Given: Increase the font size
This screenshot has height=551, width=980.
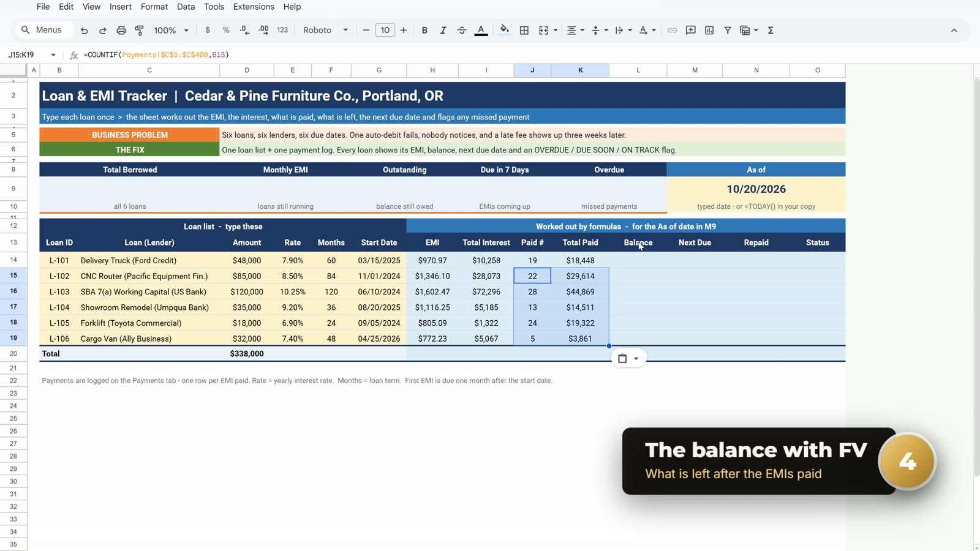Looking at the screenshot, I should (x=404, y=30).
